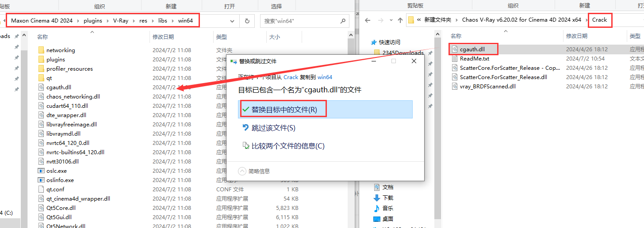Image resolution: width=644 pixels, height=228 pixels.
Task: Click the Documents icon in sidebar
Action: [x=377, y=187]
